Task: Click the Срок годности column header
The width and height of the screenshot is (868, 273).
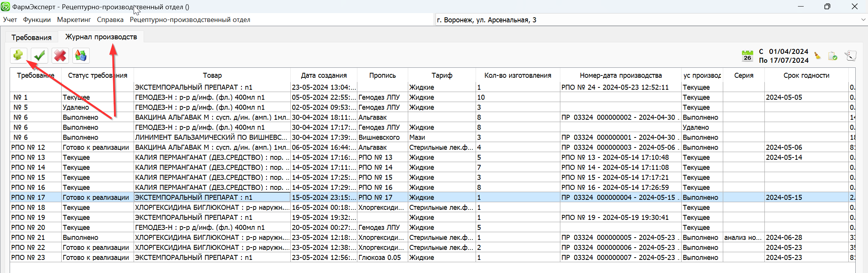Action: pos(806,75)
